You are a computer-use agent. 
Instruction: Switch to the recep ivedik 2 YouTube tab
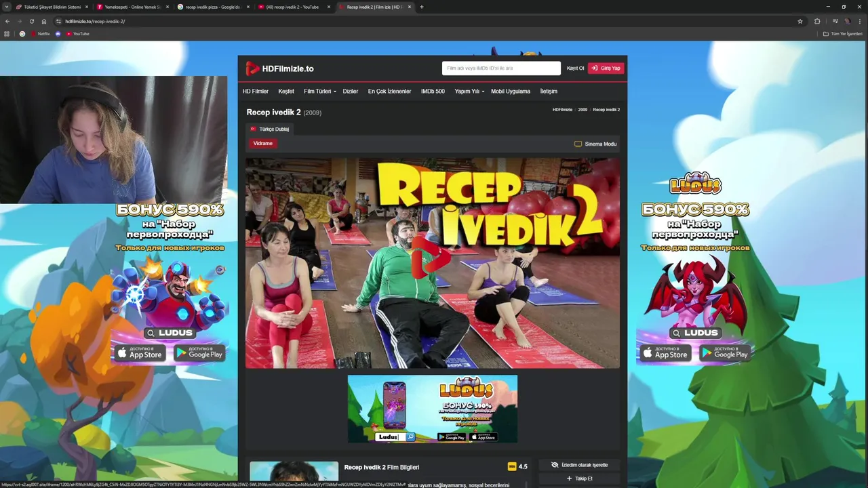point(294,7)
